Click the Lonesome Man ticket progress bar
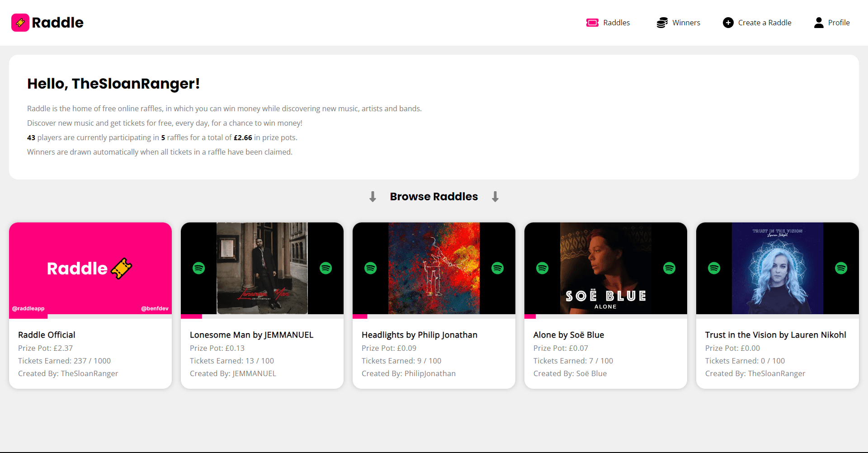The image size is (868, 453). pyautogui.click(x=262, y=316)
